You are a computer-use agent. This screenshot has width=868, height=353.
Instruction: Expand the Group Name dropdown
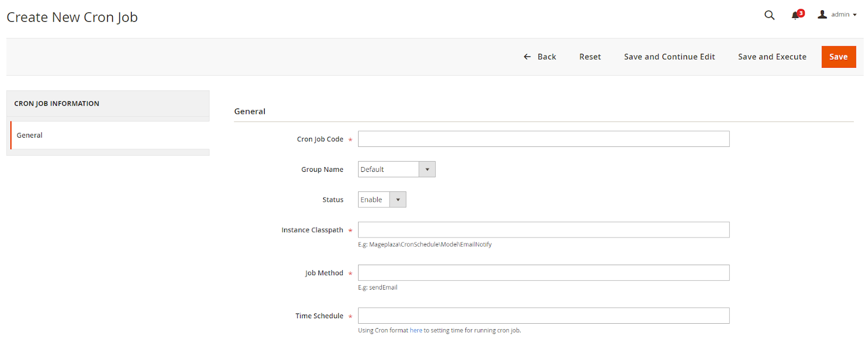(x=397, y=169)
